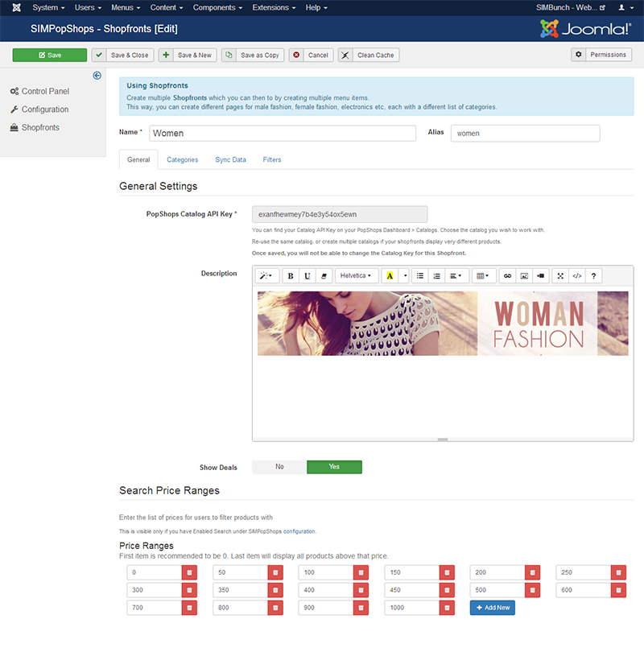
Task: Delete the price range 0 entry
Action: pos(189,572)
